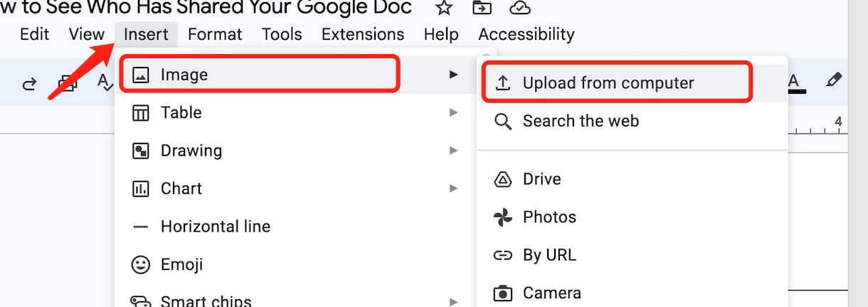Click the Table grid icon
Image resolution: width=868 pixels, height=307 pixels.
pos(141,112)
